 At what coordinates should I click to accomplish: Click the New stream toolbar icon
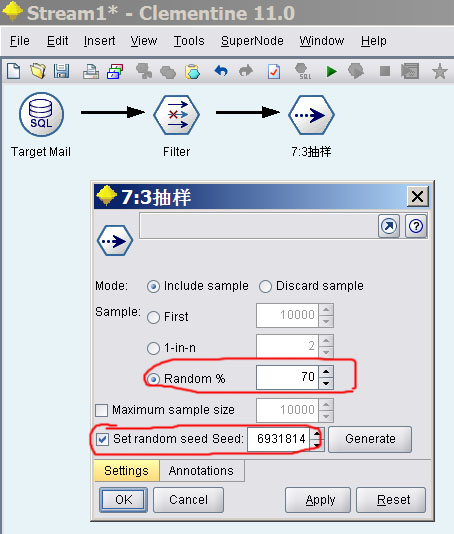tap(14, 72)
